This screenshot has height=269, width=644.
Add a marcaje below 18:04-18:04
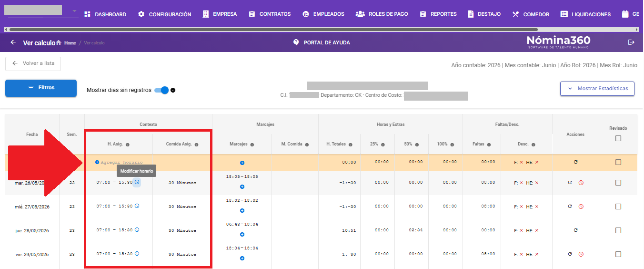tap(242, 259)
